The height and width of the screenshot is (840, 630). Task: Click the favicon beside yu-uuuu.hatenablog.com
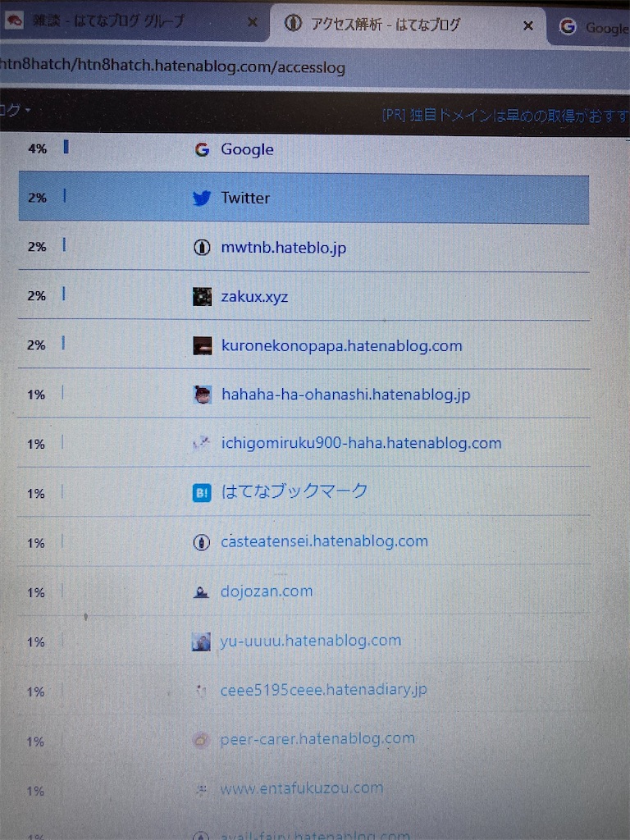pos(201,641)
